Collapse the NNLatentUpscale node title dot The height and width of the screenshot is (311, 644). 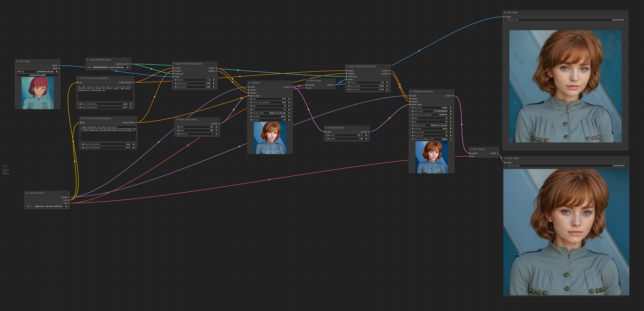click(x=326, y=128)
